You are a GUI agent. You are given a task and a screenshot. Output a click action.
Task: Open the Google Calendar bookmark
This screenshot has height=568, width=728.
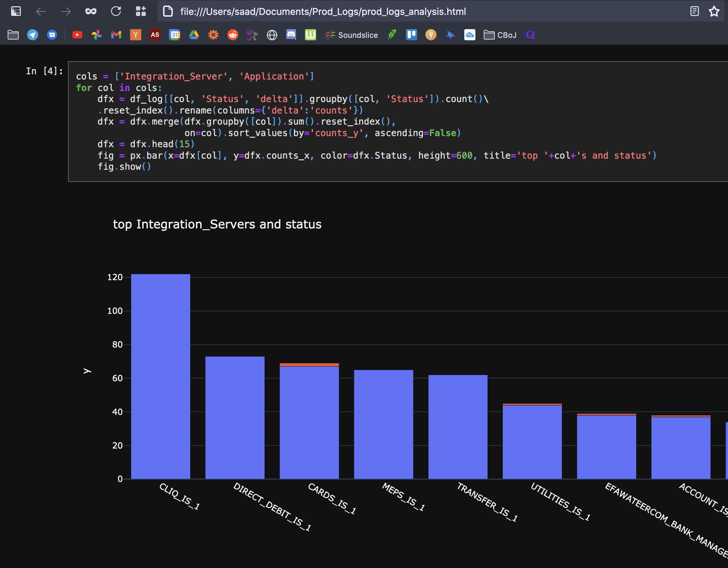click(x=174, y=35)
